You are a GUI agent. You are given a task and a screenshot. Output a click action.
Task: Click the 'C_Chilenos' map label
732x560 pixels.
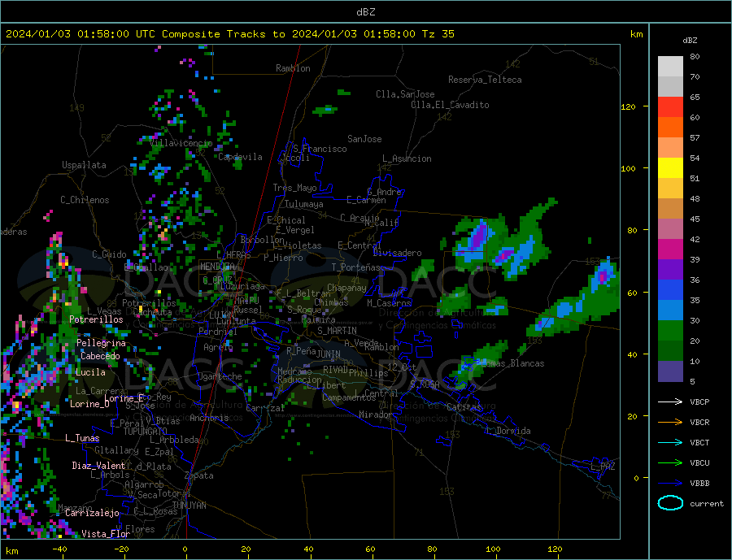(x=85, y=200)
